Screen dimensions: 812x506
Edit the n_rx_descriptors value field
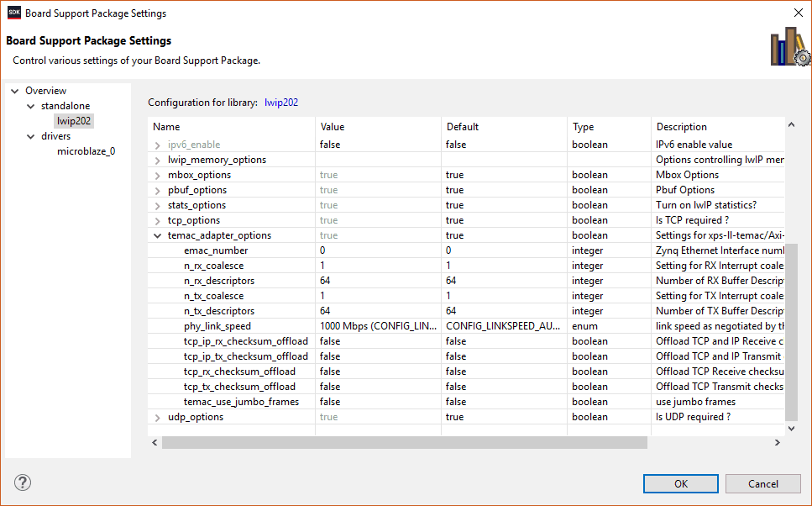pyautogui.click(x=378, y=281)
